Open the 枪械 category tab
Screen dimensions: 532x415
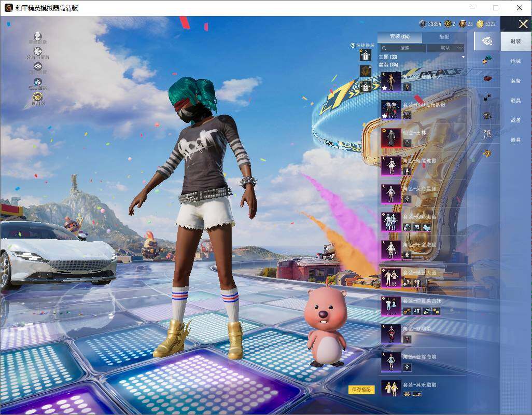pyautogui.click(x=516, y=61)
